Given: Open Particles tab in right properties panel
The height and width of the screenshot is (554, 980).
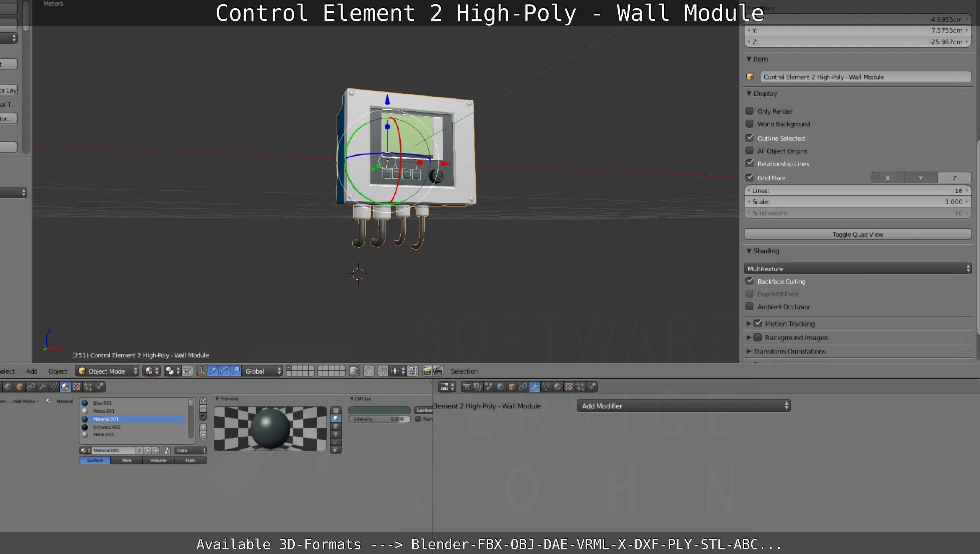Looking at the screenshot, I should [x=580, y=387].
